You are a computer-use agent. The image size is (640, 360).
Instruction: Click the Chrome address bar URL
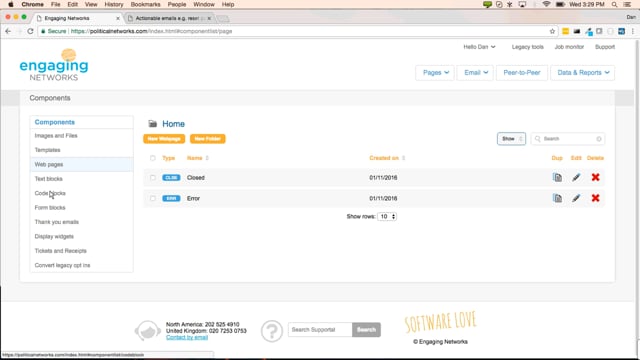coord(151,31)
